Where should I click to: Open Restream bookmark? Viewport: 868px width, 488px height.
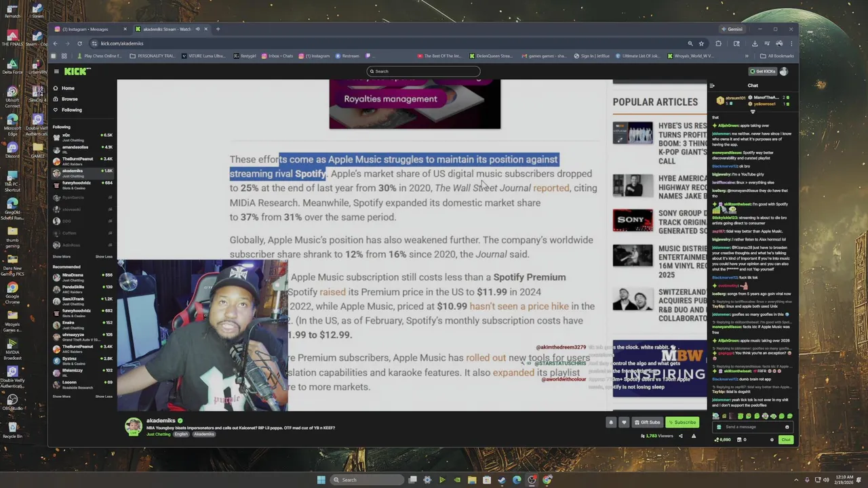tap(347, 56)
